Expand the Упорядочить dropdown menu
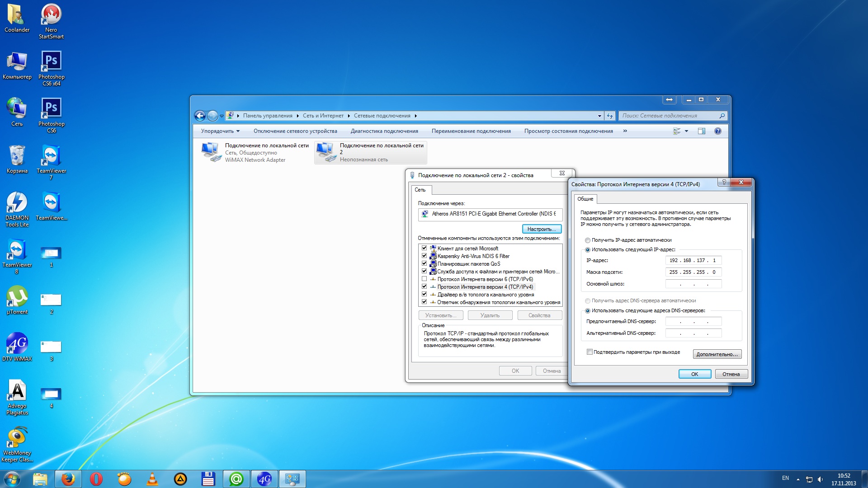Screen dimensions: 868x488 click(x=220, y=131)
